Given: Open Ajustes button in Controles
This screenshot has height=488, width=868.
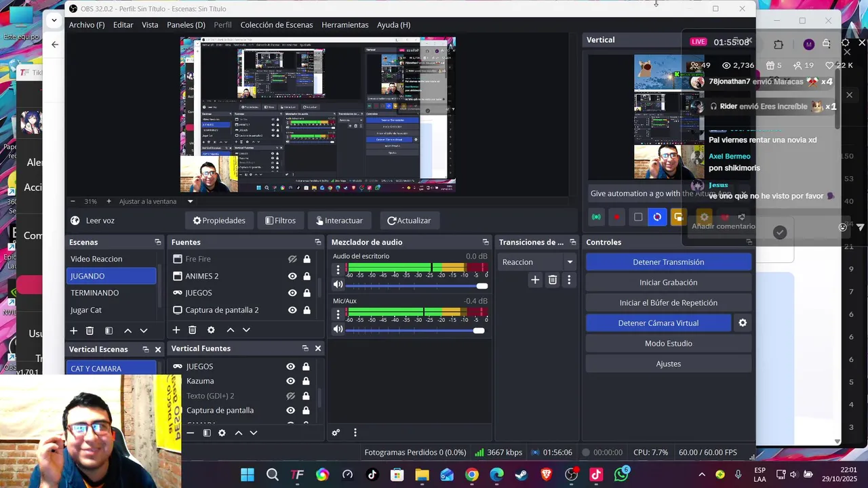Looking at the screenshot, I should pos(669,363).
